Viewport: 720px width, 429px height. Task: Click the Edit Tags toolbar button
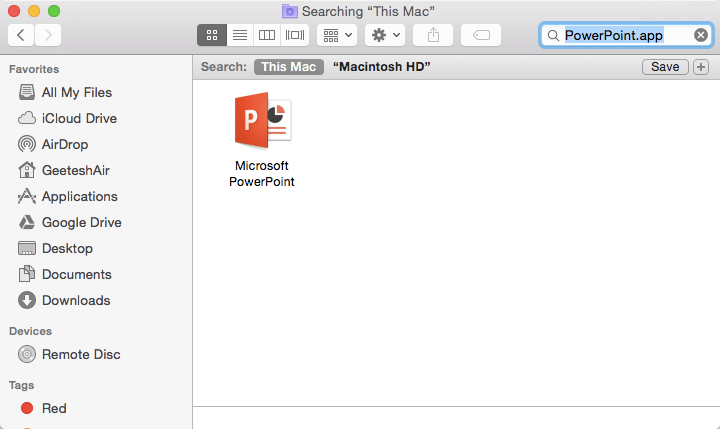(x=481, y=35)
